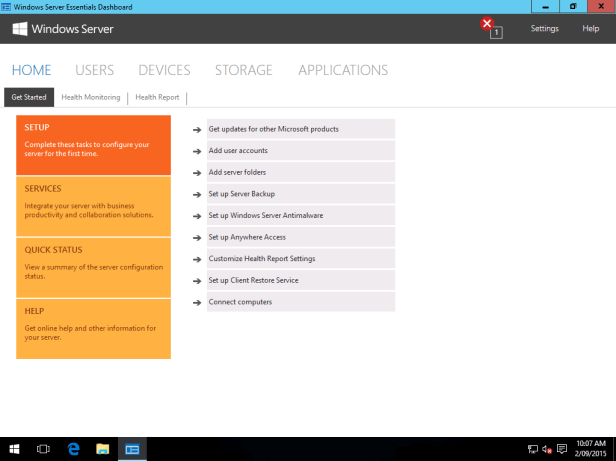Open the Windows Start menu
This screenshot has width=616, height=461.
(x=14, y=449)
